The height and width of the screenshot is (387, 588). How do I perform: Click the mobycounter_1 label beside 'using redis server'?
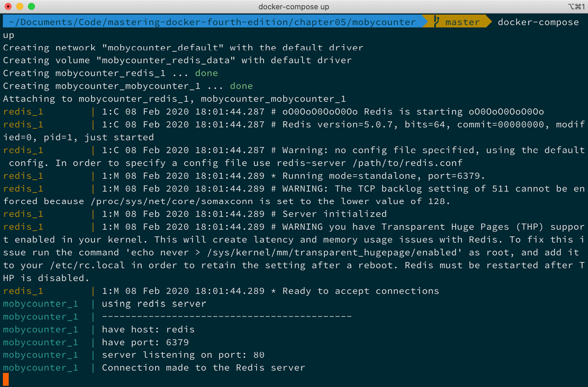coord(40,304)
